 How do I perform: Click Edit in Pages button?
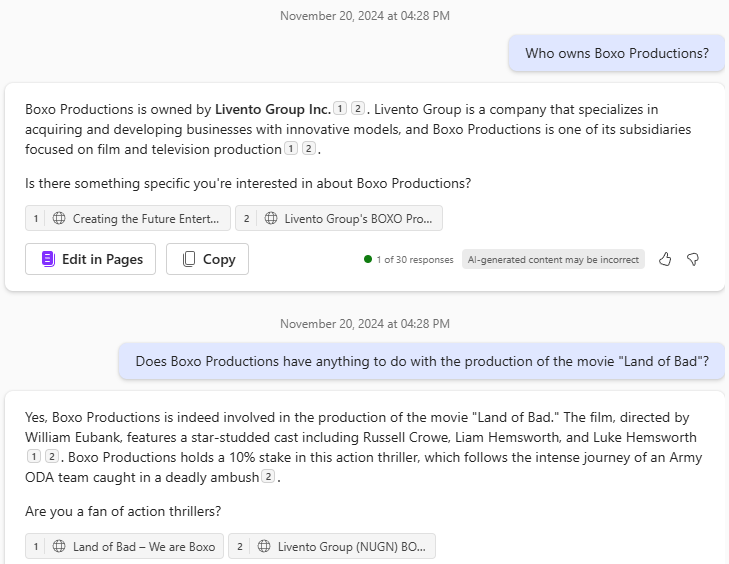90,259
